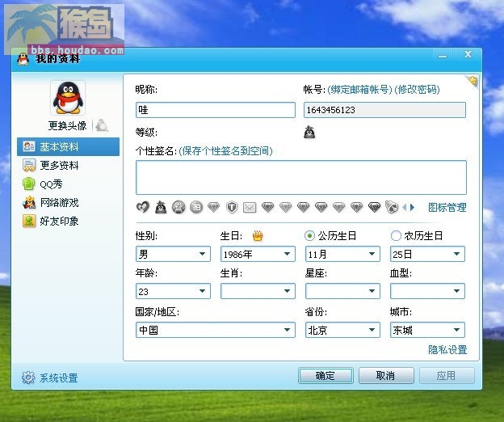Open the 性别 dropdown showing 男
Image resolution: width=504 pixels, height=422 pixels.
173,254
